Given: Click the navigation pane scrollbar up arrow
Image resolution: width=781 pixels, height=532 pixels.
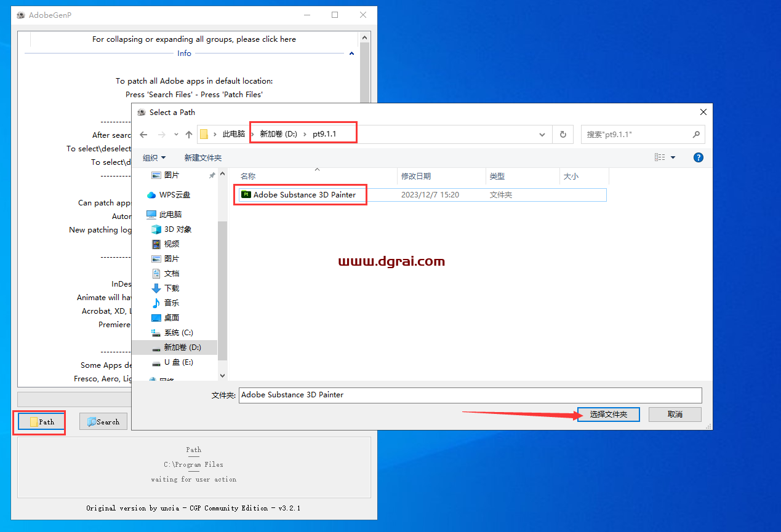Looking at the screenshot, I should (x=222, y=174).
